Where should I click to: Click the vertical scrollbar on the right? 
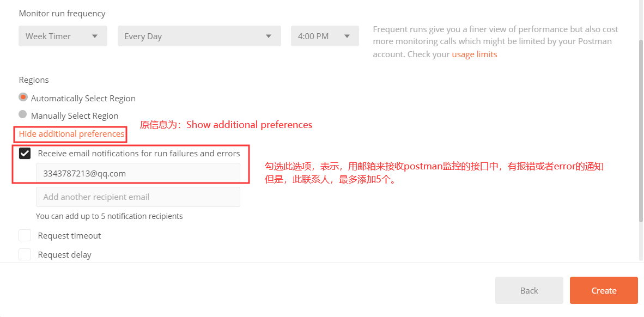(x=641, y=131)
